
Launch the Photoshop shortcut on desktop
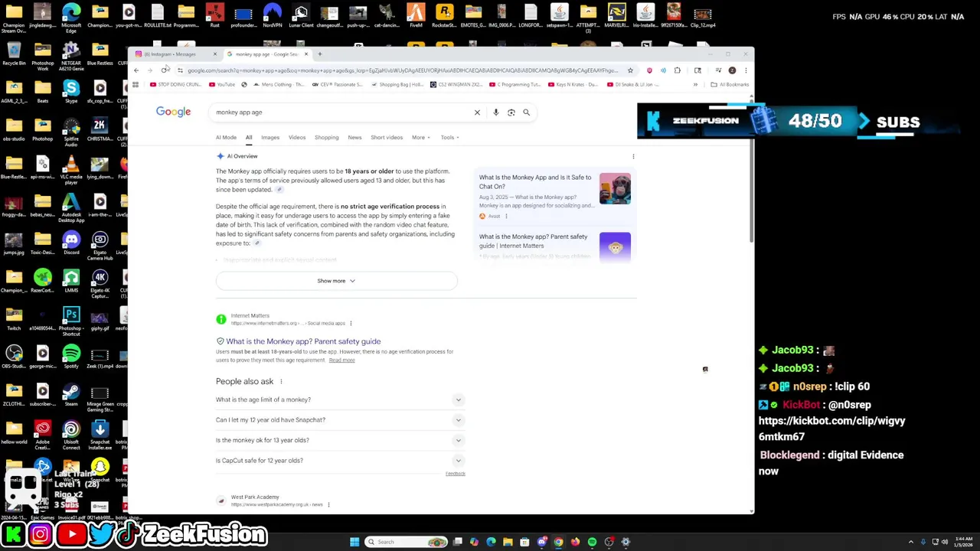point(71,321)
